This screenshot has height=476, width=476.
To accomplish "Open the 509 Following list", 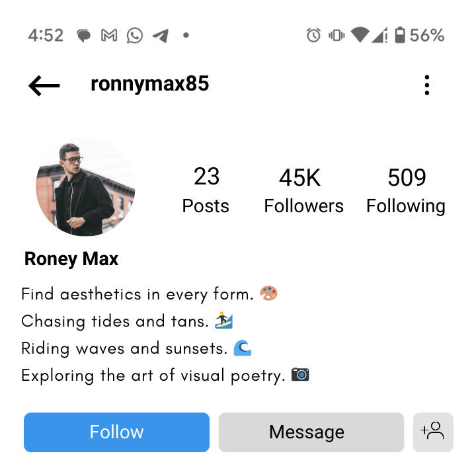I will pyautogui.click(x=406, y=191).
